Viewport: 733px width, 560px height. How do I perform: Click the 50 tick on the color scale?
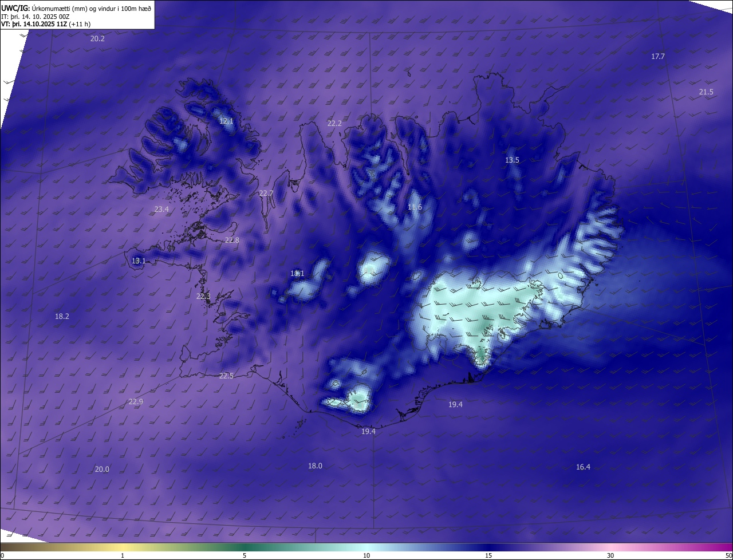(728, 555)
